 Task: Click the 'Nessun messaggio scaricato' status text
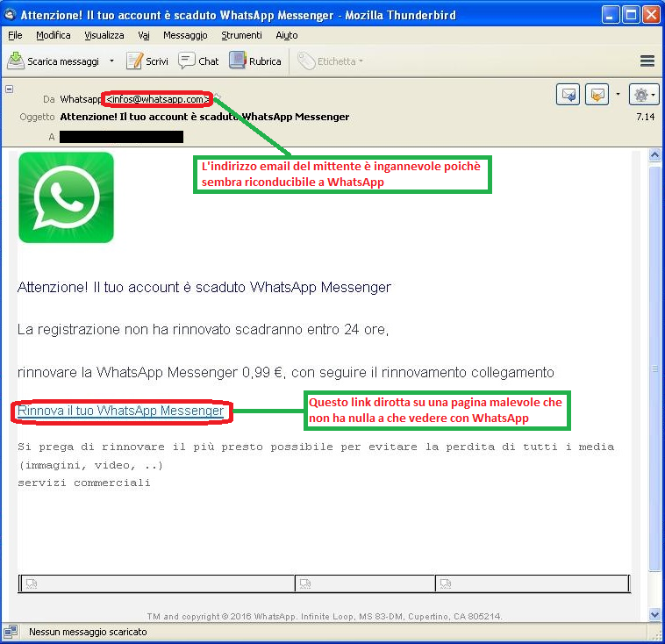click(88, 632)
